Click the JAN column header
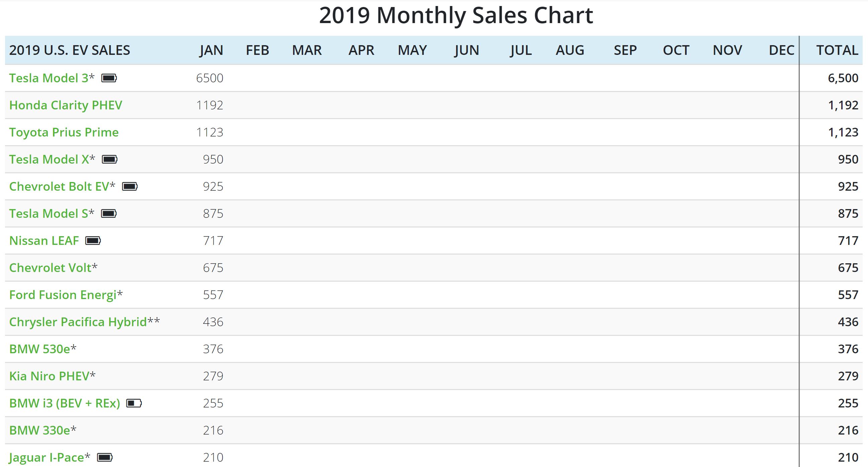The width and height of the screenshot is (868, 467). [x=211, y=50]
